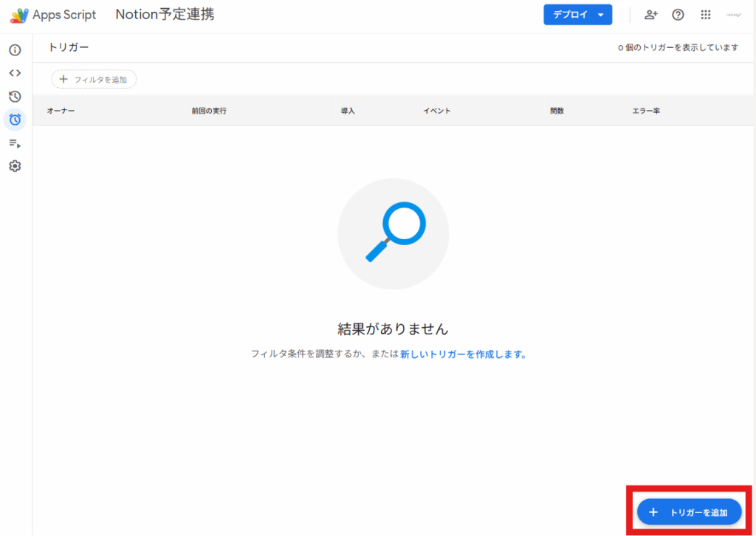The height and width of the screenshot is (536, 756).
Task: Open the share project person icon
Action: pos(651,15)
